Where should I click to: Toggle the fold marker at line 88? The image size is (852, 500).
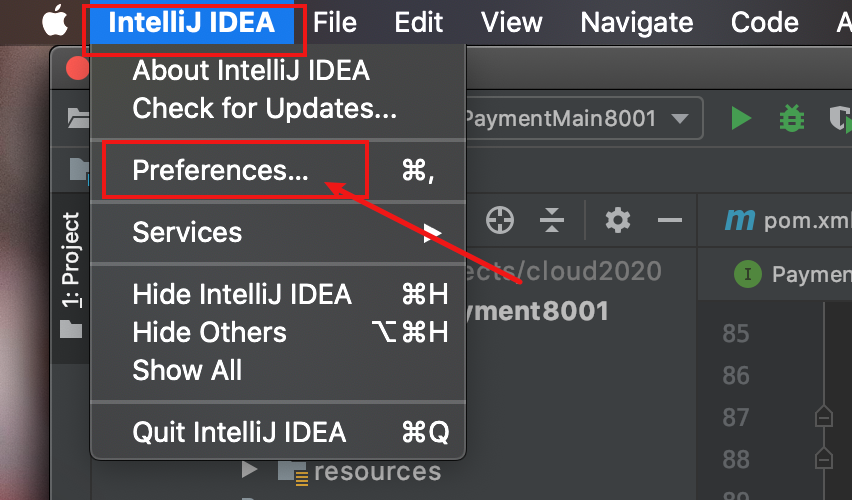pyautogui.click(x=824, y=458)
